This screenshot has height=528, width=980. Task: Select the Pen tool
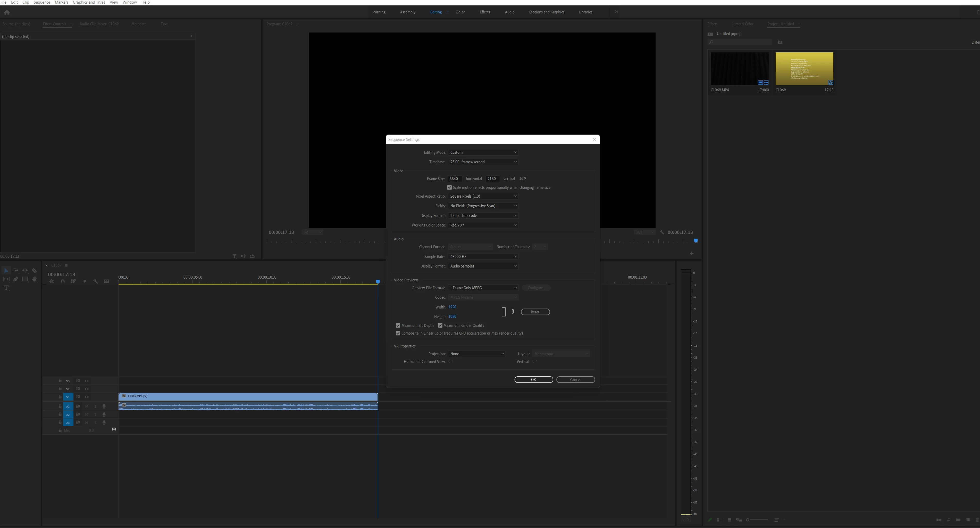point(16,279)
